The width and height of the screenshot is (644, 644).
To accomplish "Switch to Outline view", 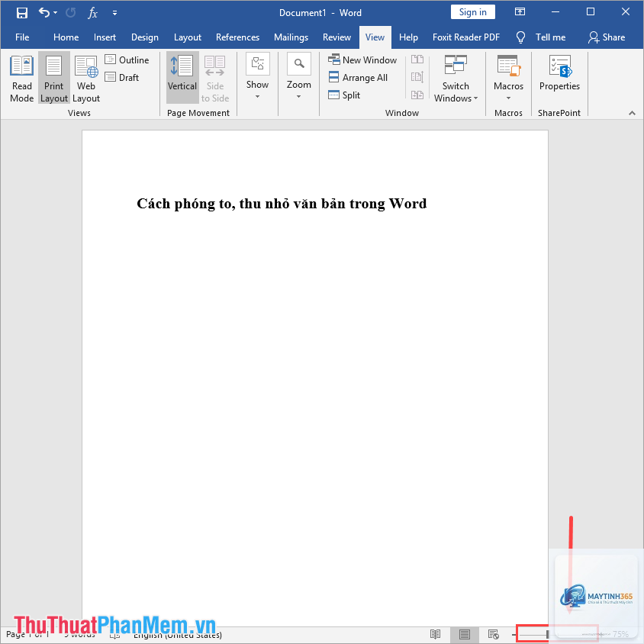I will tap(127, 60).
